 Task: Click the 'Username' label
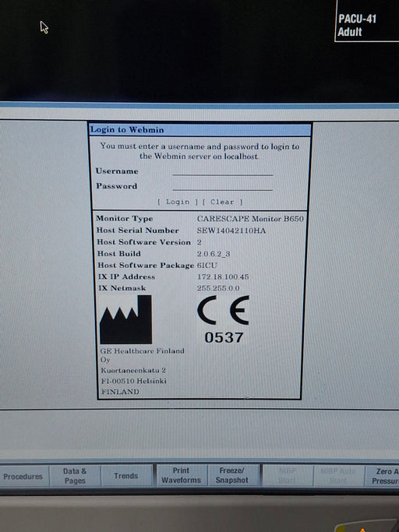[x=117, y=171]
